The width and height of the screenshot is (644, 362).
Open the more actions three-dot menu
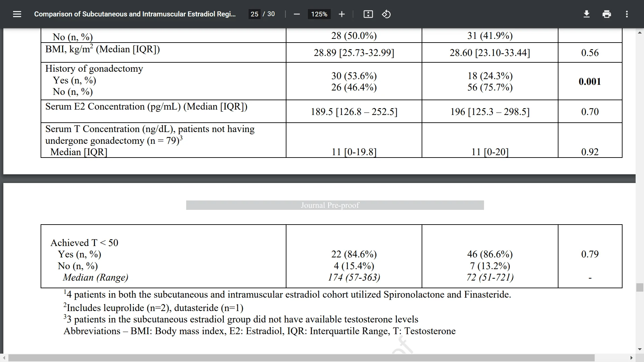click(627, 14)
